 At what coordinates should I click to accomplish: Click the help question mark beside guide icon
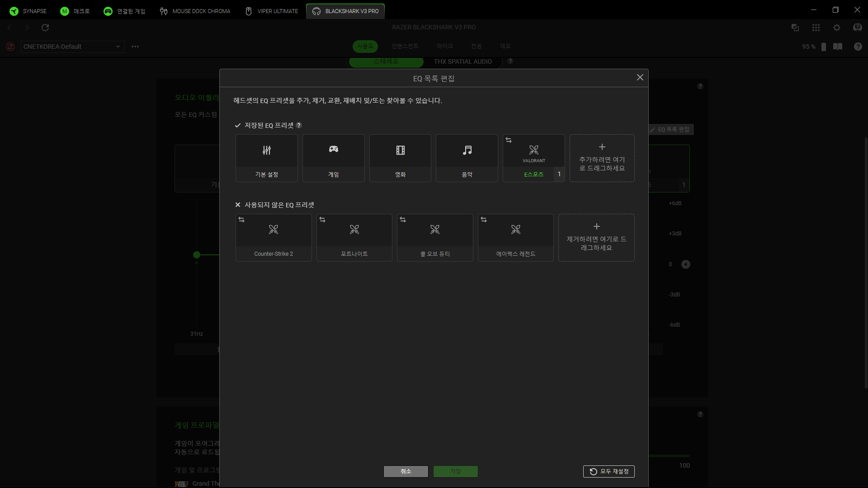point(858,47)
